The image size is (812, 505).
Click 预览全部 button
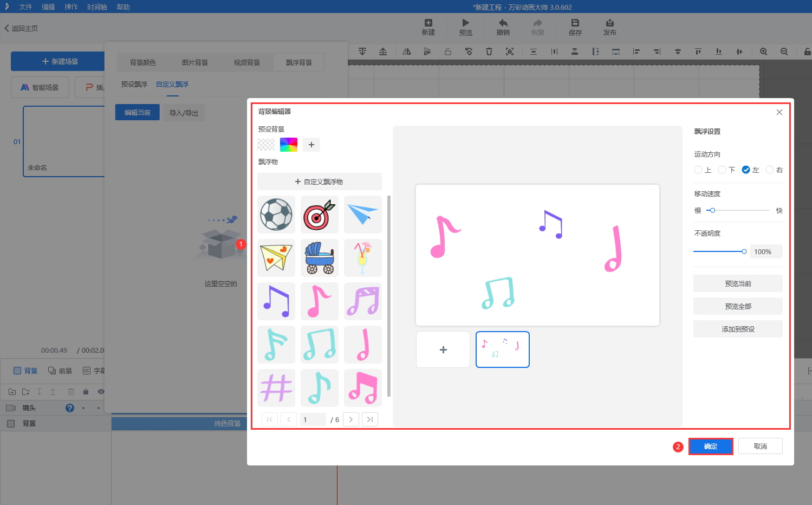click(738, 307)
